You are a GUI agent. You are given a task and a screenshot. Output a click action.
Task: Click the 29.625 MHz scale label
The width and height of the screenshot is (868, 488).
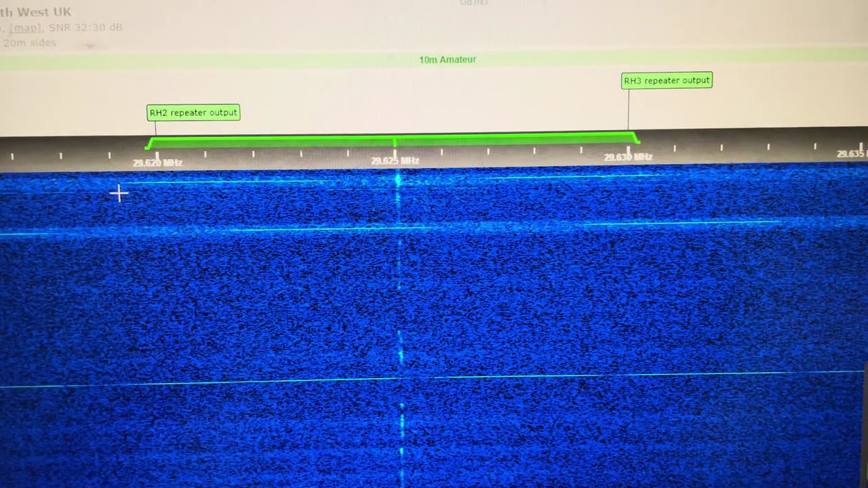point(395,161)
